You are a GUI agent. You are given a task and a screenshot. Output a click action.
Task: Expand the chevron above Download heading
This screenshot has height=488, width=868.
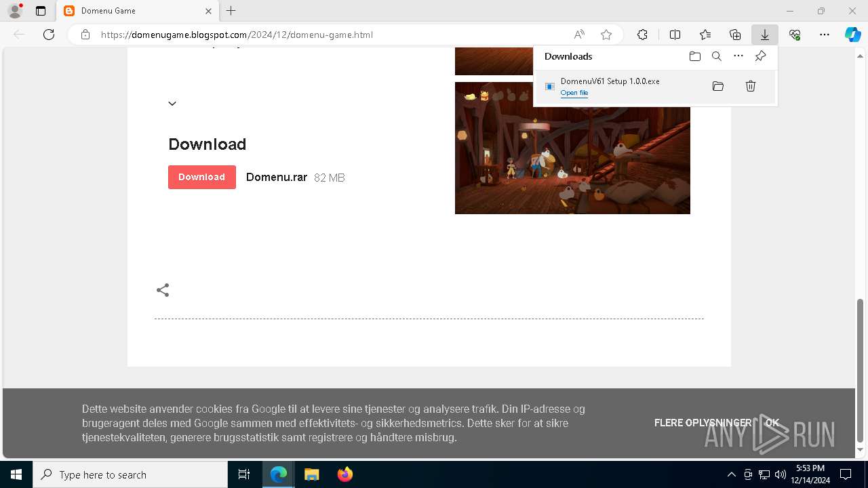172,104
